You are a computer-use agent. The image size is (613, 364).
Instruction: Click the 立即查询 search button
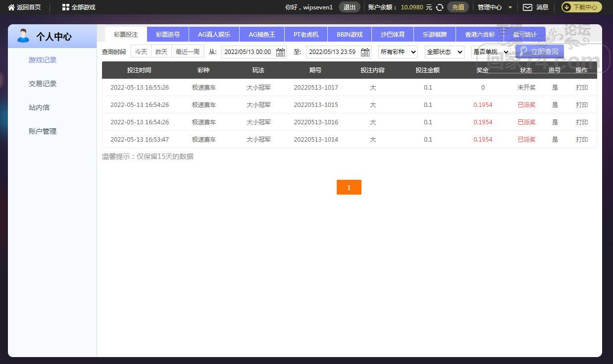[539, 52]
